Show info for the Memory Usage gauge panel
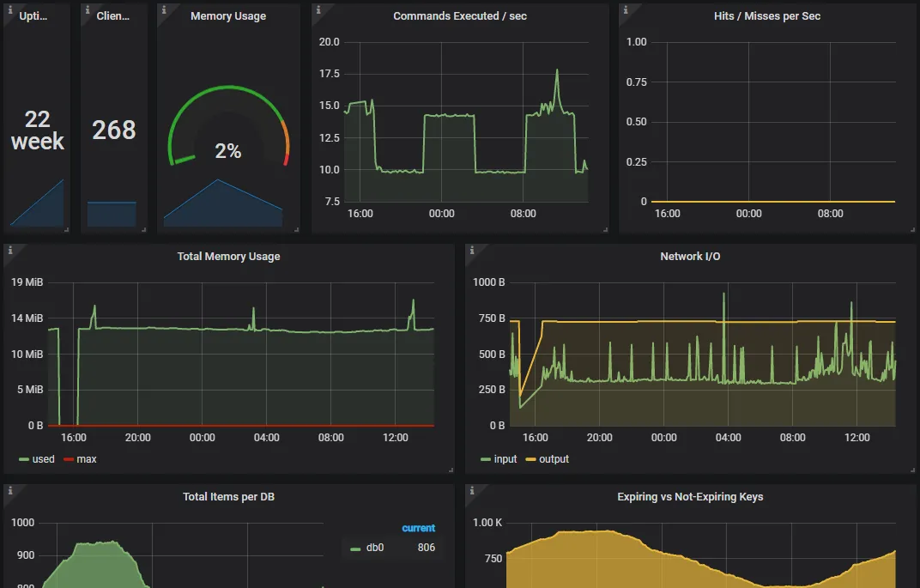This screenshot has width=920, height=588. [162, 9]
